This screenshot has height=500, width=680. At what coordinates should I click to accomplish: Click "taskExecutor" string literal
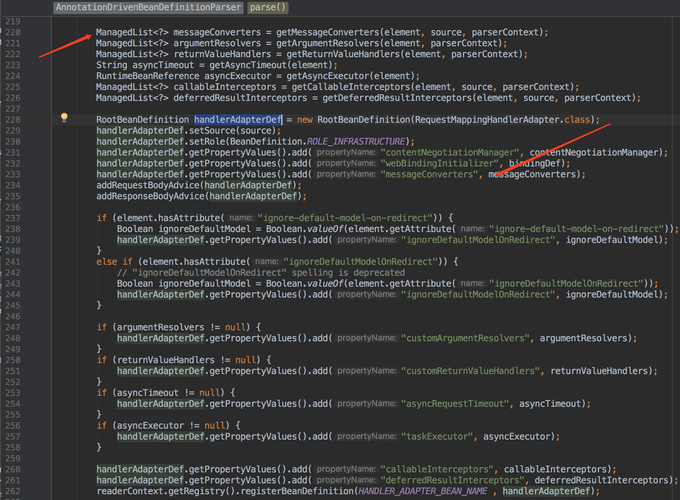(437, 437)
